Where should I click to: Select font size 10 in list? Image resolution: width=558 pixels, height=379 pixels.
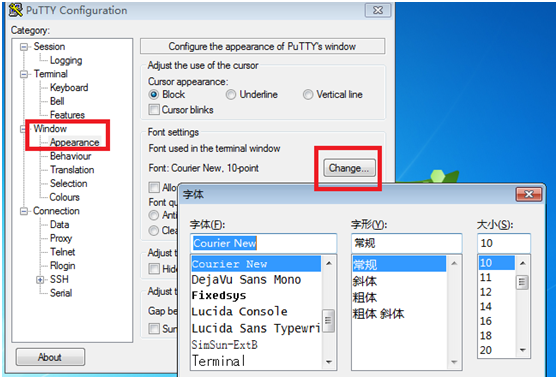pyautogui.click(x=496, y=263)
